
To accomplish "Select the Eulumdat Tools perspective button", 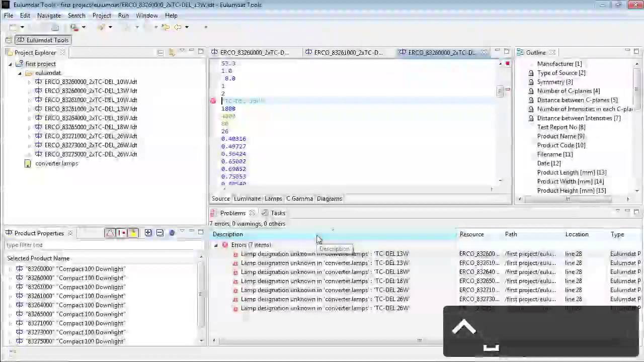I will coord(43,40).
